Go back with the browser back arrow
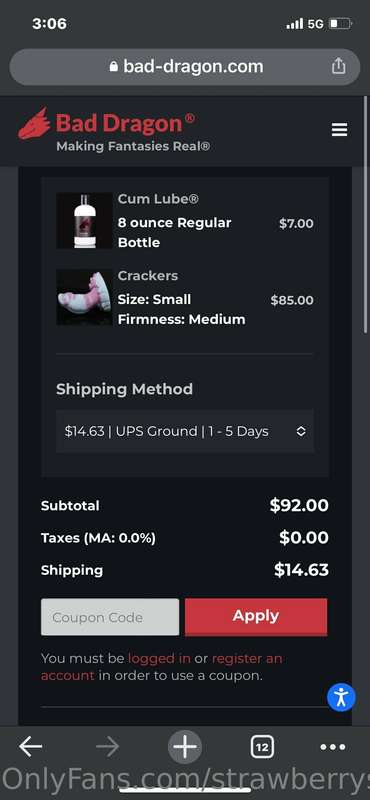Screen dimensions: 370x800 point(31,747)
